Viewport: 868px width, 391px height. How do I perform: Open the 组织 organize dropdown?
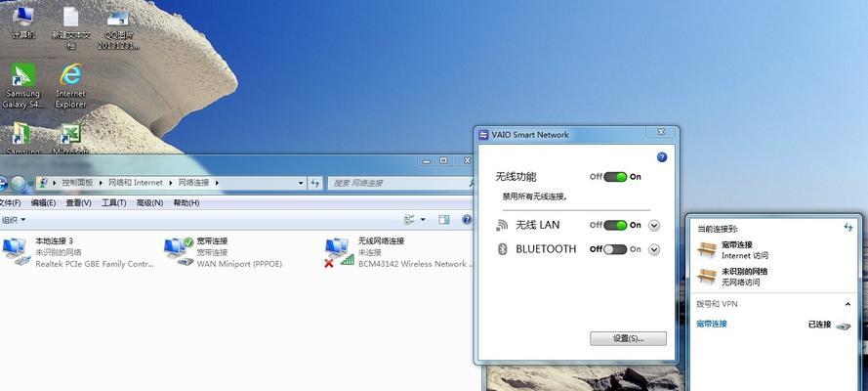(x=14, y=220)
